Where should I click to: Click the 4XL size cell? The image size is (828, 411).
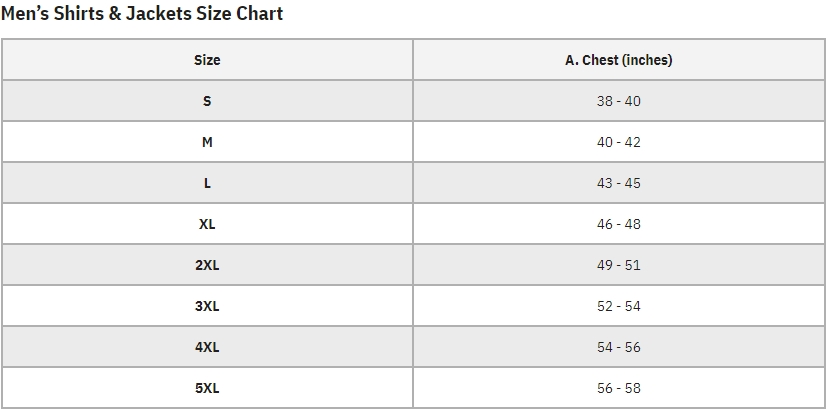tap(207, 347)
